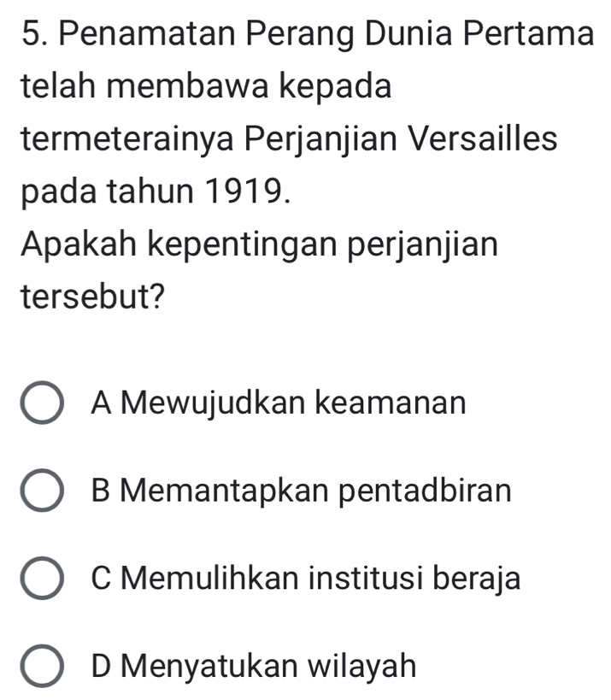Choose the radio circle beside Memantapkan pentadbiran
This screenshot has height=700, width=611.
click(x=42, y=491)
